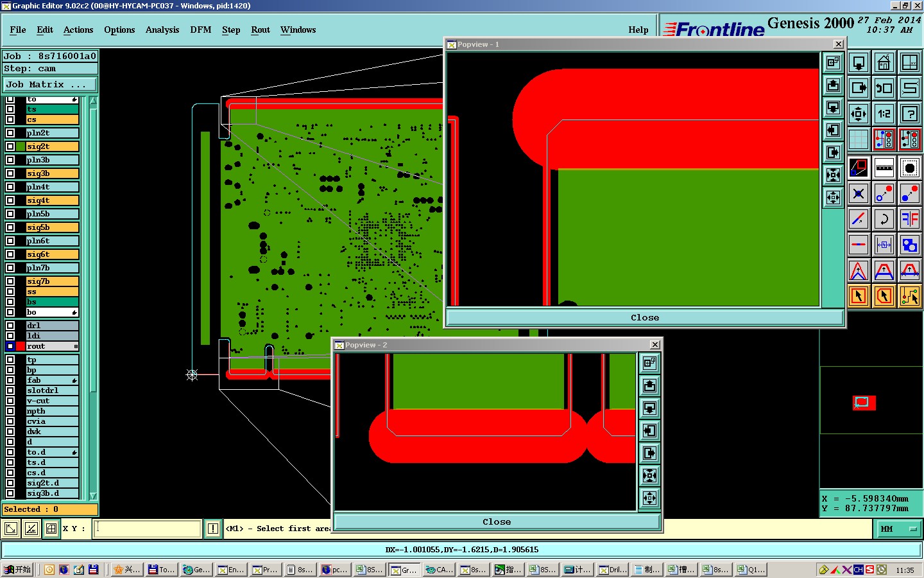
Task: Click the XY coordinate window icon
Action: pos(910,63)
